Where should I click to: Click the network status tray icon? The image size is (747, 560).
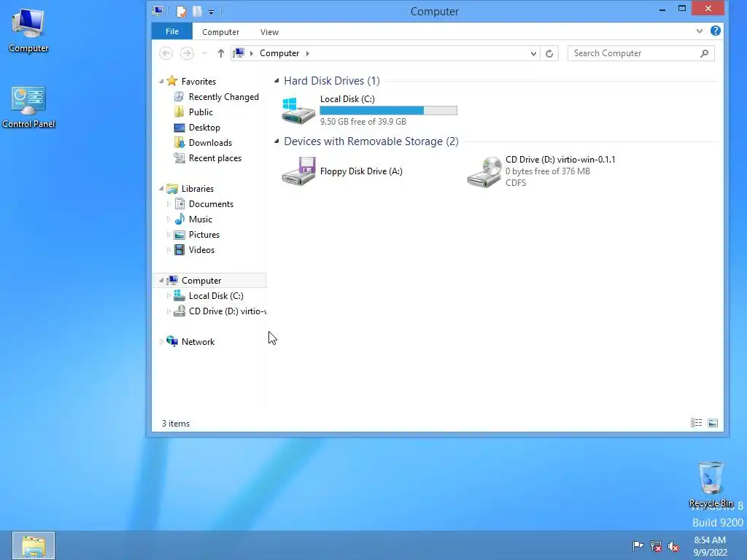pyautogui.click(x=656, y=546)
